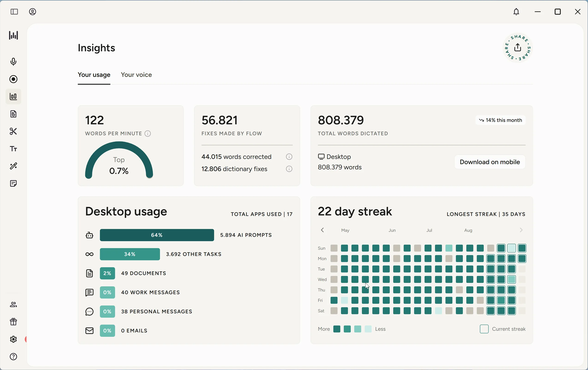
Task: Select the magic wand sidebar icon
Action: point(13,166)
